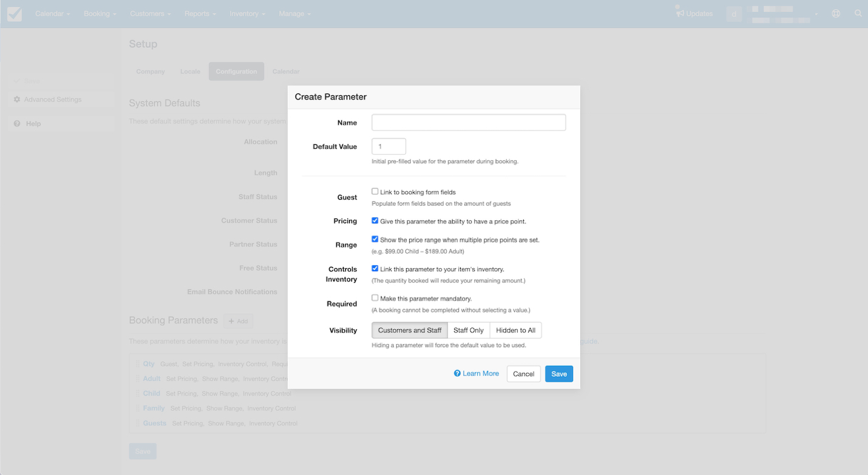Uncheck Show the price range checkbox
Image resolution: width=868 pixels, height=475 pixels.
point(375,240)
